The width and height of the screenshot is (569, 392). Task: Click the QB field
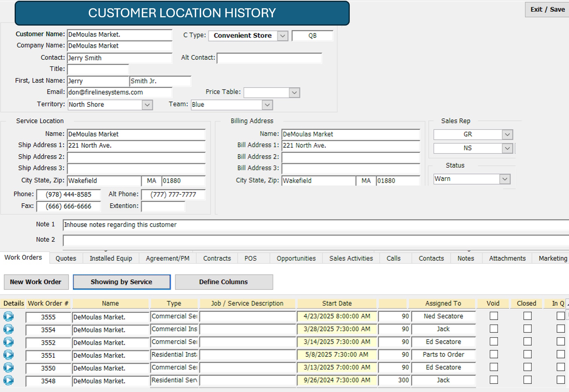313,36
